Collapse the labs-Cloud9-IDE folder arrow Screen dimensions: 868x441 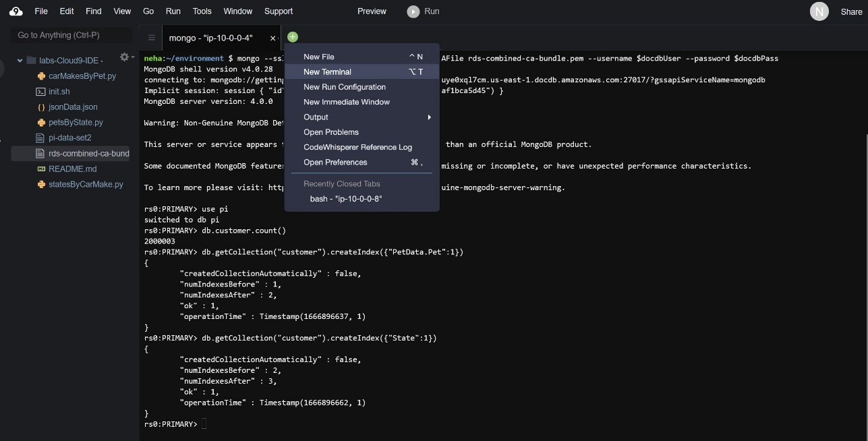pos(20,61)
